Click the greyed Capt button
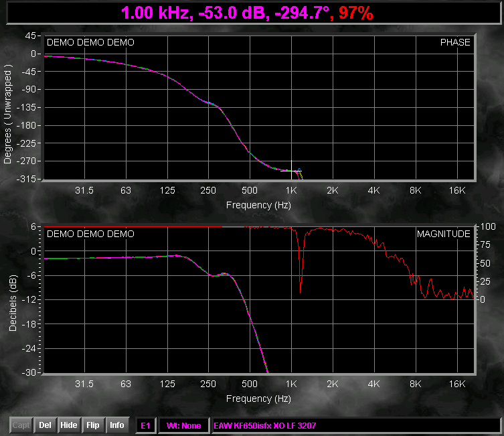Viewport: 504px width, 436px height. [21, 425]
